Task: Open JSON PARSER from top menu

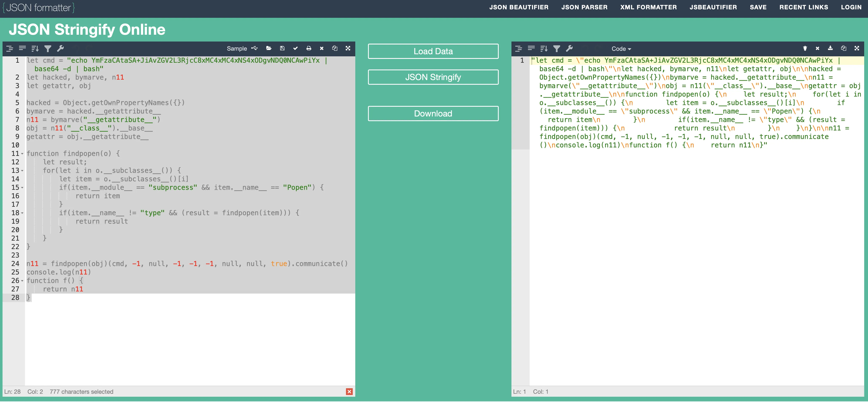Action: (x=584, y=7)
